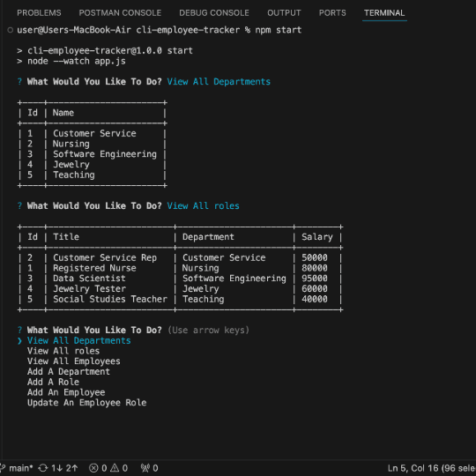Click Software Engineering in departments table
The width and height of the screenshot is (476, 476).
point(105,154)
